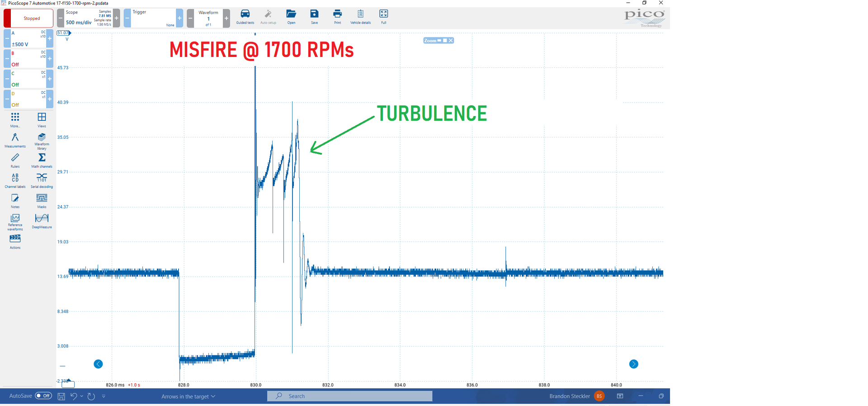The image size is (868, 406).
Task: Open Math channels sigma icon
Action: coord(42,161)
